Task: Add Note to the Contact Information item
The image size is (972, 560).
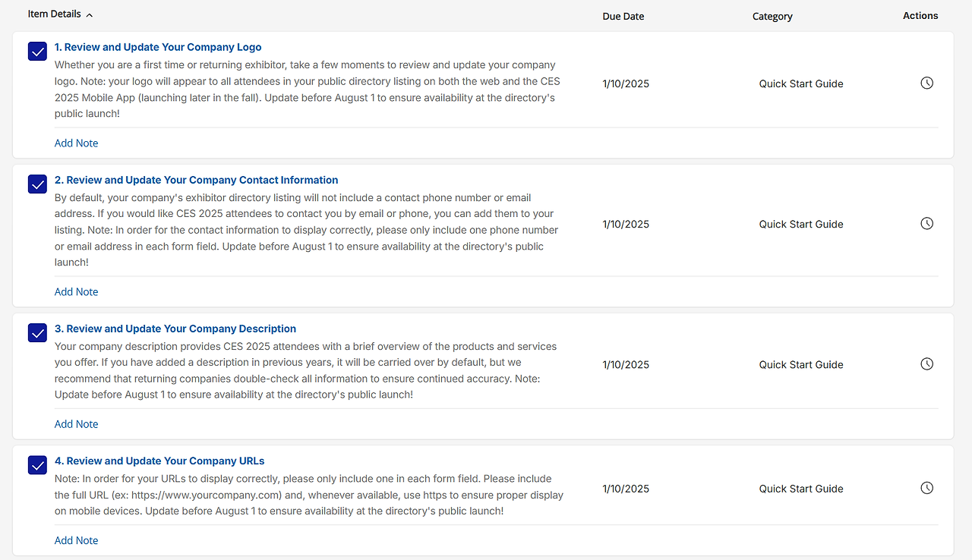Action: [76, 292]
